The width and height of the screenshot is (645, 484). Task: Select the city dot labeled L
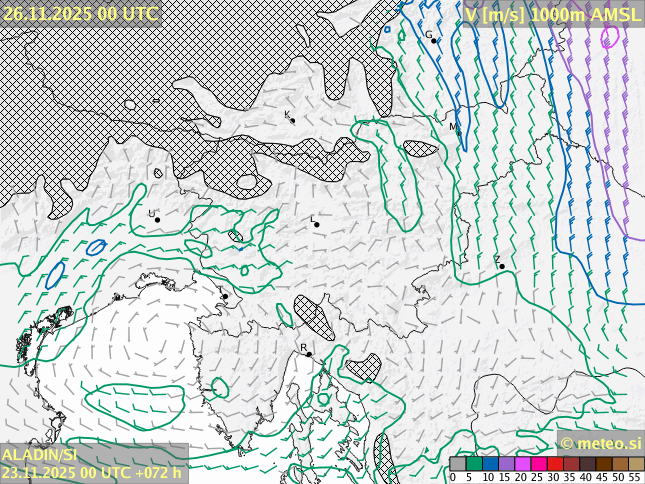[317, 224]
